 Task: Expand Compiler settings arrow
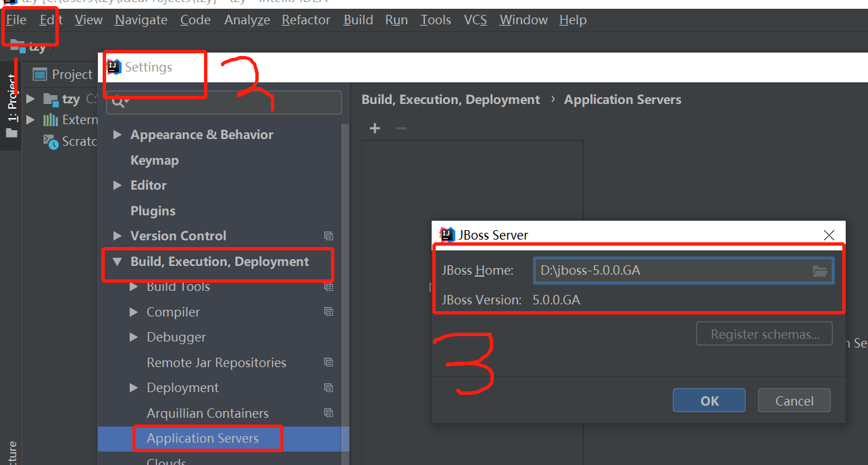tap(134, 312)
